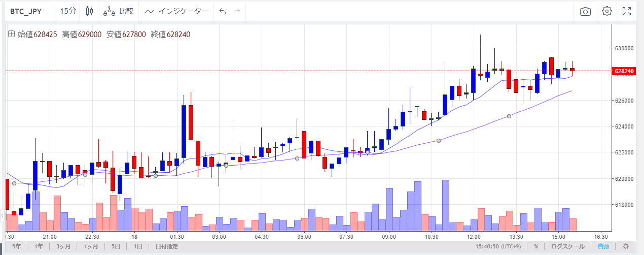Select the 1ヶ月 time range
Screen dimensions: 644x255
pyautogui.click(x=92, y=246)
